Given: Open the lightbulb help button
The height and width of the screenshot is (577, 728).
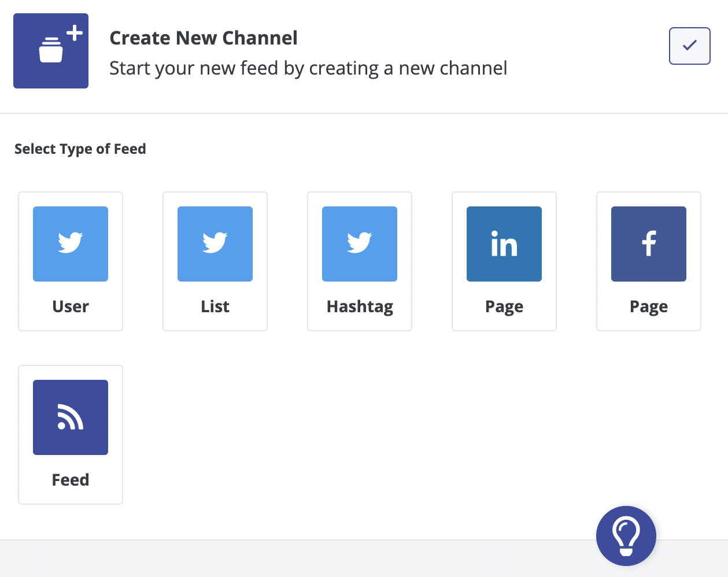Looking at the screenshot, I should (x=626, y=536).
